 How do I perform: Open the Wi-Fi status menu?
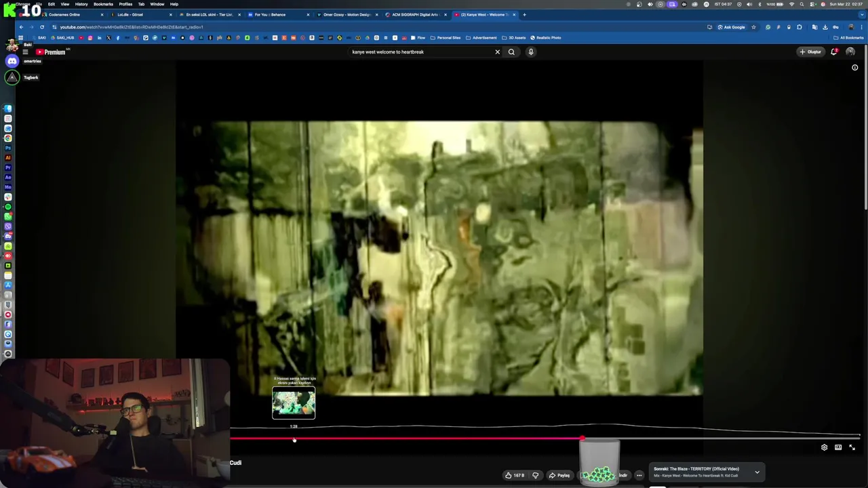tap(791, 4)
